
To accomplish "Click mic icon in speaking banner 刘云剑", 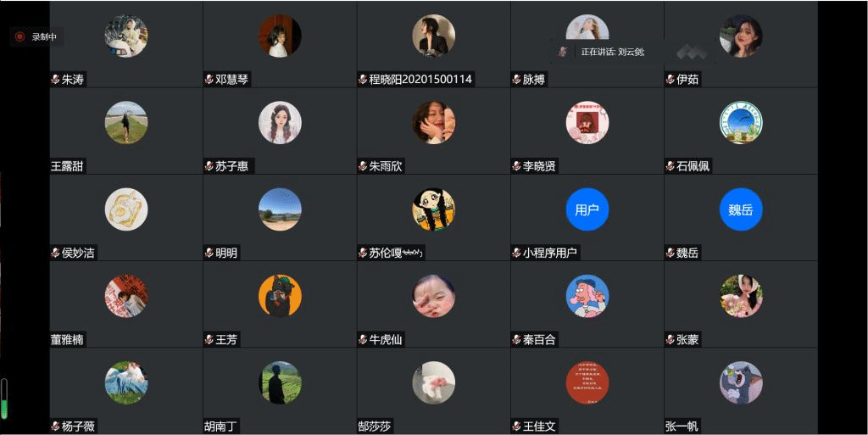I will point(563,52).
